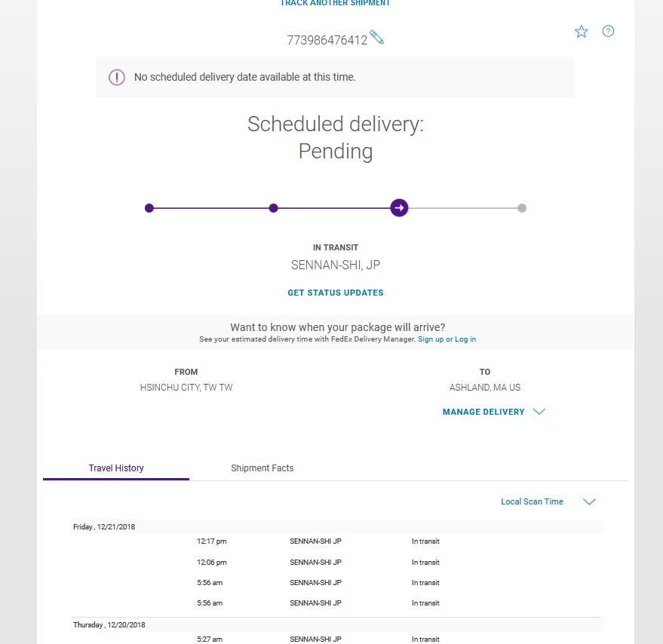The image size is (663, 644).
Task: Click the exclamation alert icon
Action: 117,78
